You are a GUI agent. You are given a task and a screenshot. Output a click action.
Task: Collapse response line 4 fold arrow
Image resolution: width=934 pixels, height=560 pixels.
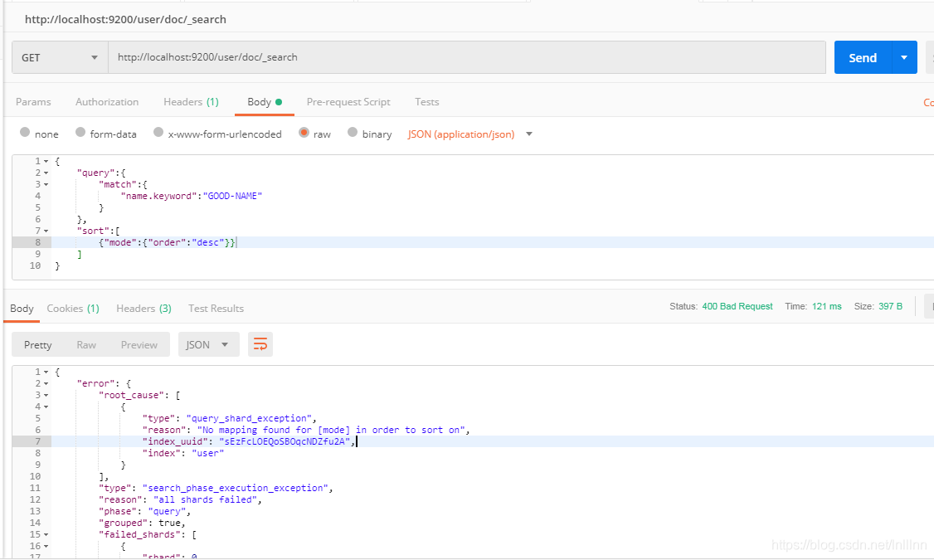pos(46,407)
